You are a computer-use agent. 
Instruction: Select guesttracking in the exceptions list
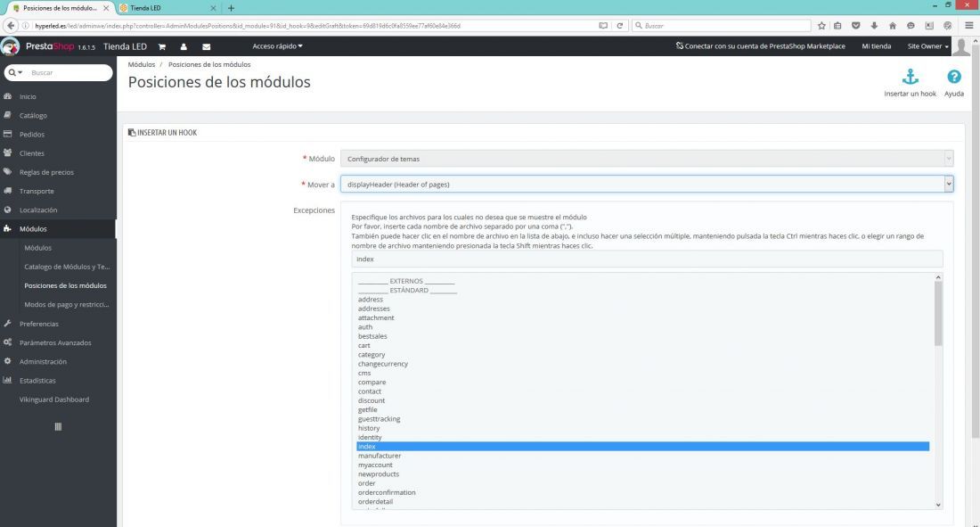pos(379,419)
